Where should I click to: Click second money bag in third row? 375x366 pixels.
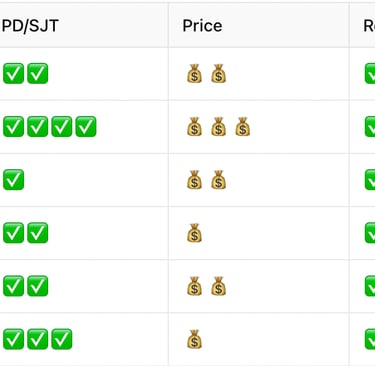[x=219, y=180]
